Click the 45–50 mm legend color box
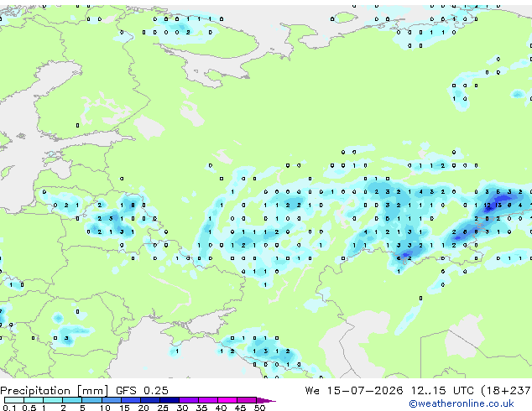The width and height of the screenshot is (532, 411). [247, 400]
